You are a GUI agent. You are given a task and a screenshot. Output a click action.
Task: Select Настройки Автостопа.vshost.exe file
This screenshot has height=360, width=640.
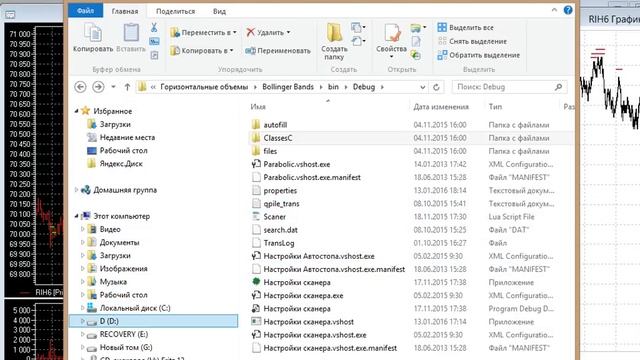319,256
